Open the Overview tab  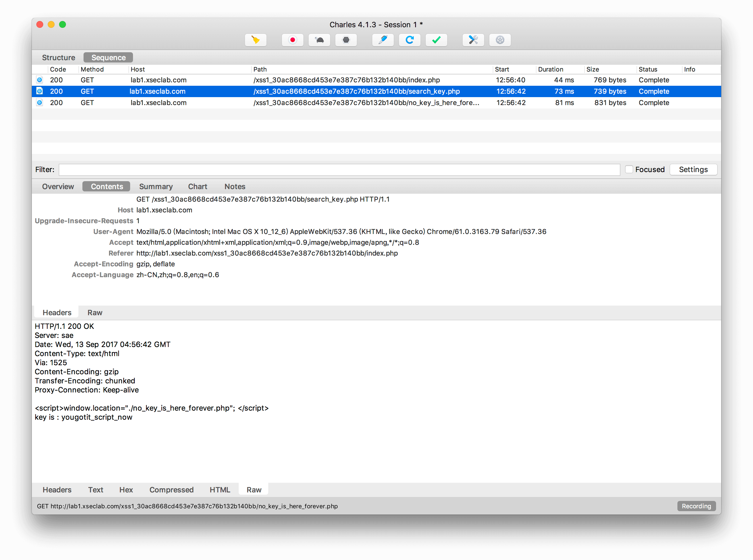point(58,187)
